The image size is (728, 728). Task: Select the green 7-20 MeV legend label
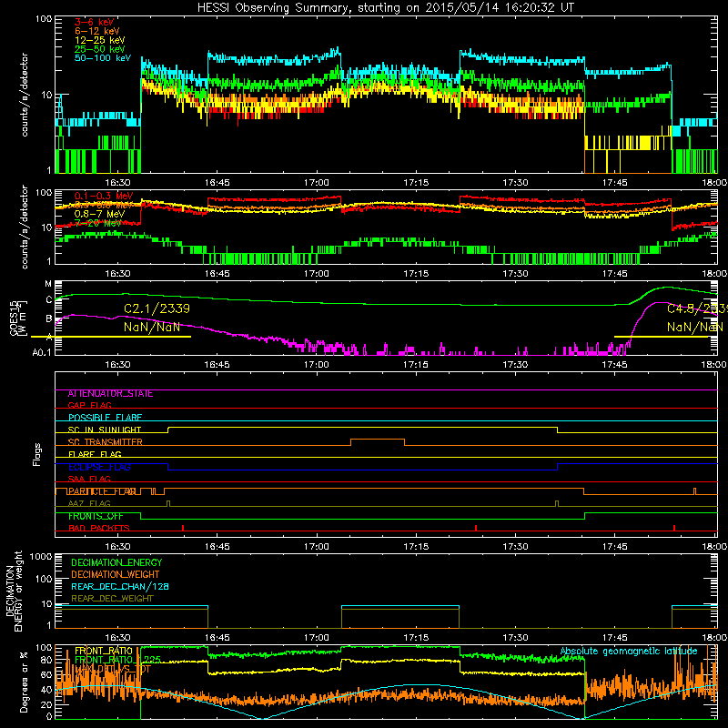click(98, 223)
